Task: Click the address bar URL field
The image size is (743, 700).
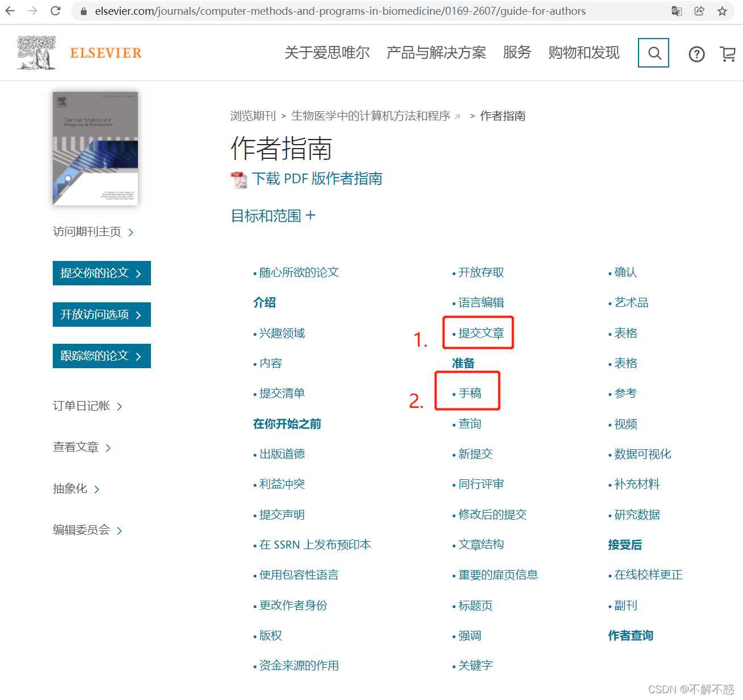Action: click(x=341, y=11)
